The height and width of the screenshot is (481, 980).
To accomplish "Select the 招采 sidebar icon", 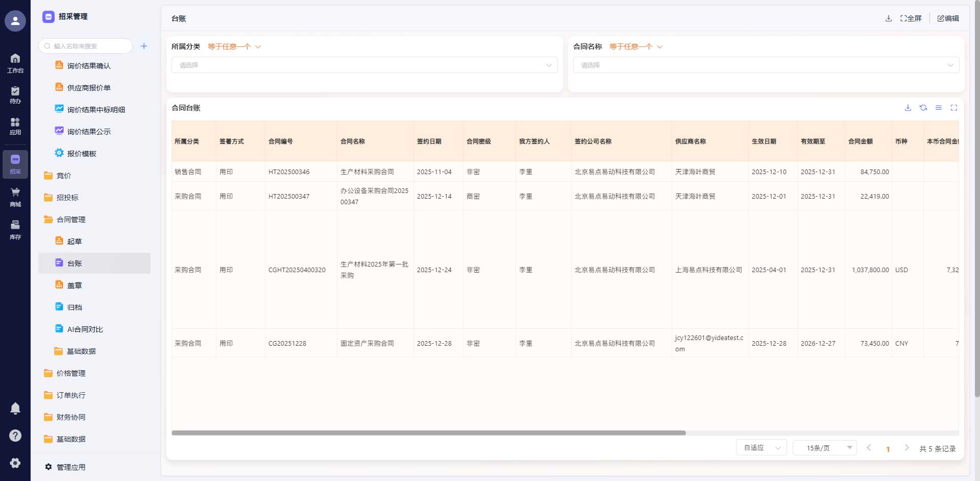I will (15, 164).
